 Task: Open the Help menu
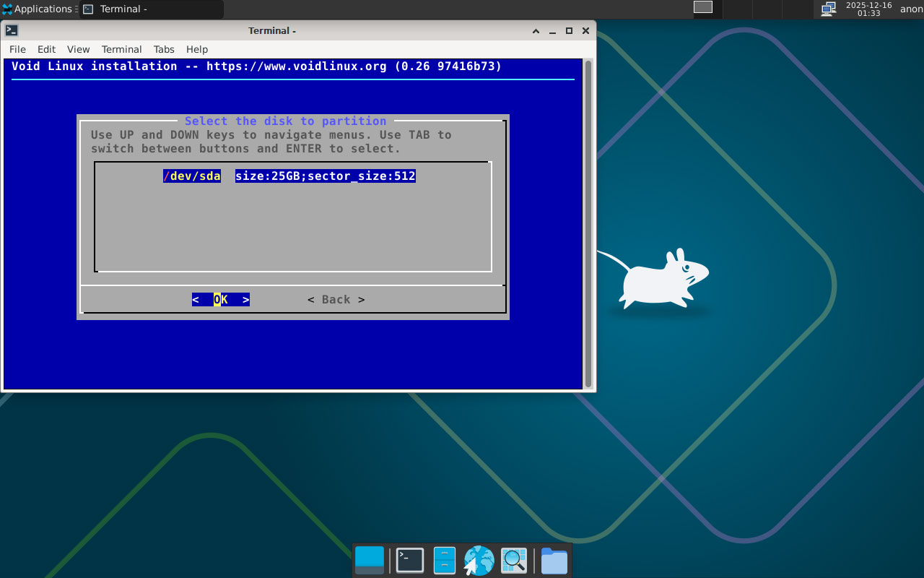click(x=197, y=49)
